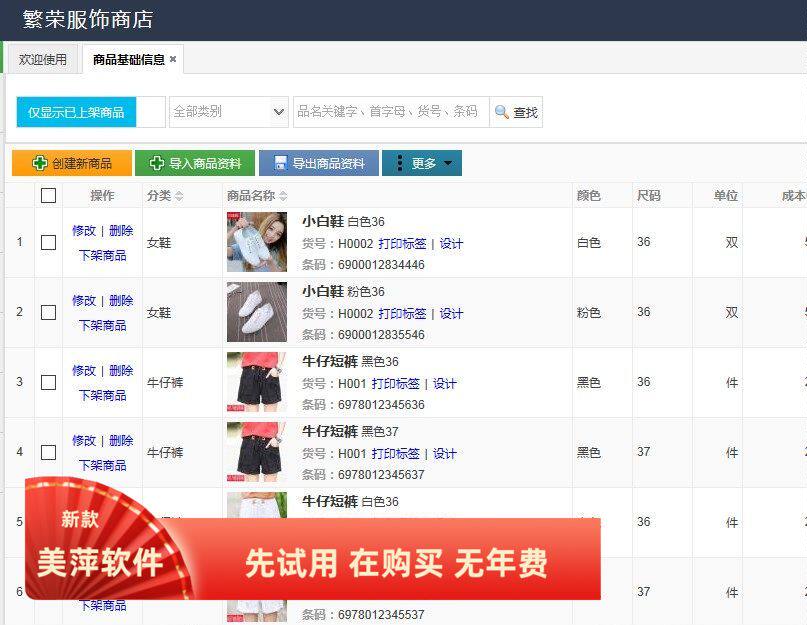Screen dimensions: 807x625
Task: Click the keyword search input field
Action: (x=391, y=112)
